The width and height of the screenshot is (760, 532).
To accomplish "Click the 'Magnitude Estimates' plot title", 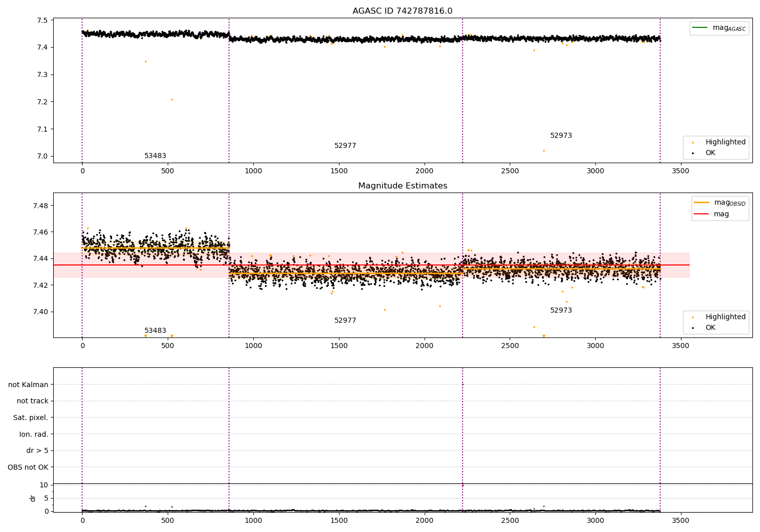I will [402, 186].
